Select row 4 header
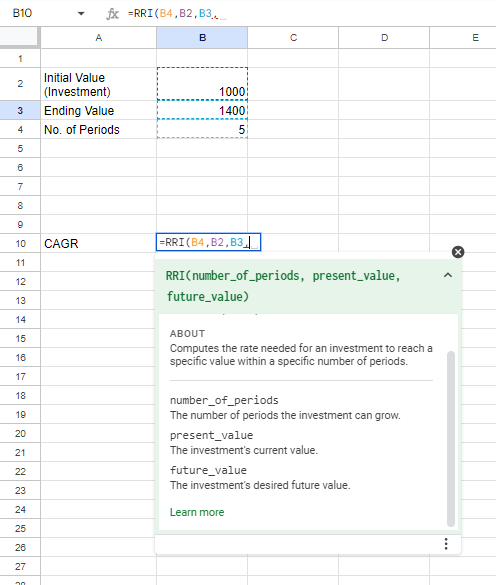 [x=20, y=129]
